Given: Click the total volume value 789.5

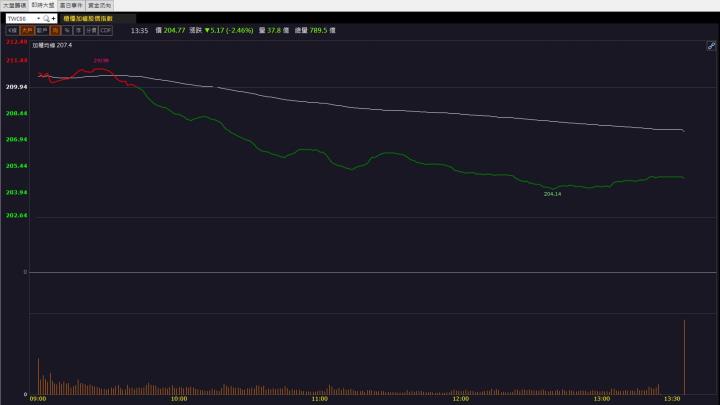Looking at the screenshot, I should (318, 30).
